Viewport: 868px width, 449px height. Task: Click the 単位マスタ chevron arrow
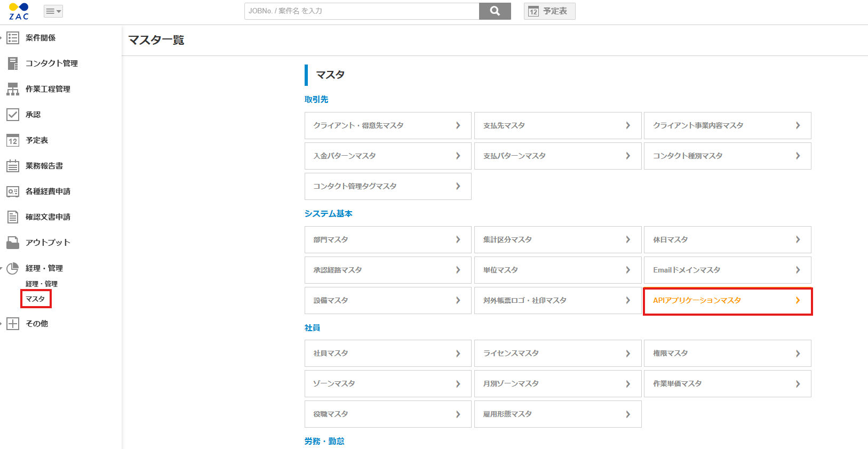click(628, 270)
